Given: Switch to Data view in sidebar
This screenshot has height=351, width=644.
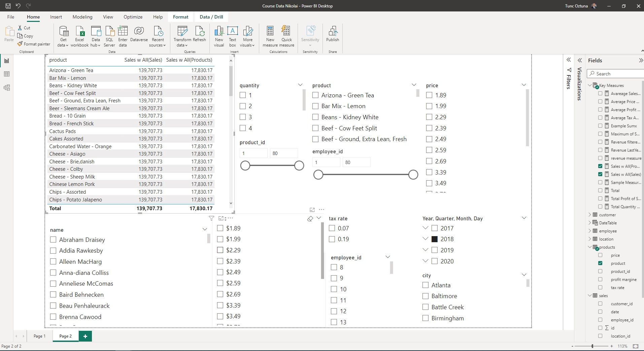Looking at the screenshot, I should (7, 74).
